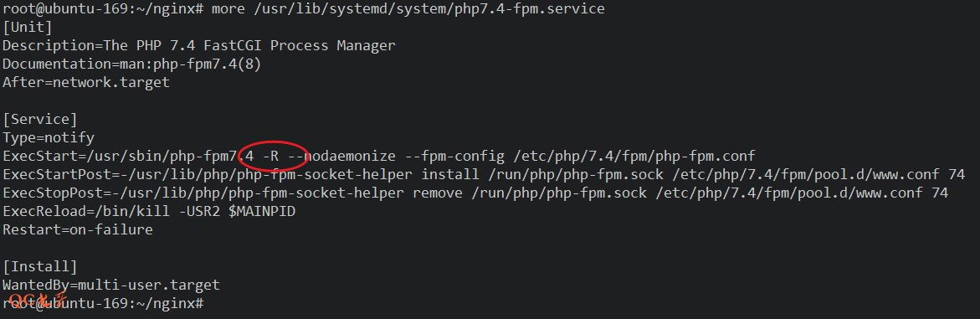Image resolution: width=980 pixels, height=319 pixels.
Task: Click the bottom shell prompt to focus input
Action: pos(103,303)
